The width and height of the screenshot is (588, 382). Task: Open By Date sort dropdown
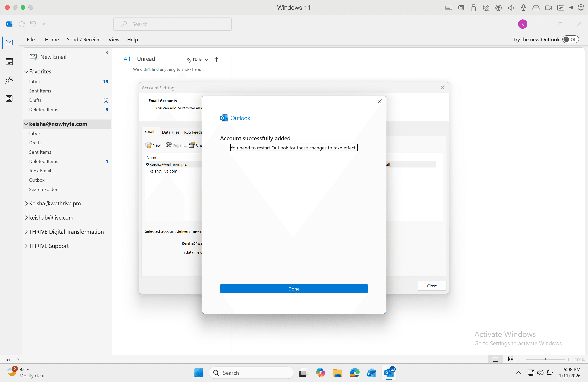click(x=197, y=60)
